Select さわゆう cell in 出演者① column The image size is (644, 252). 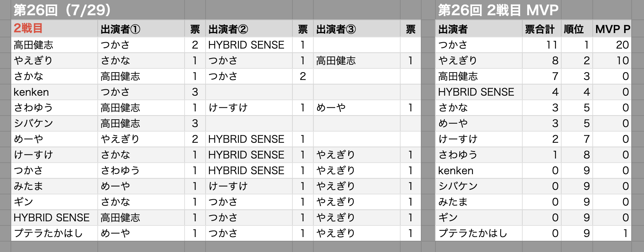(x=141, y=170)
